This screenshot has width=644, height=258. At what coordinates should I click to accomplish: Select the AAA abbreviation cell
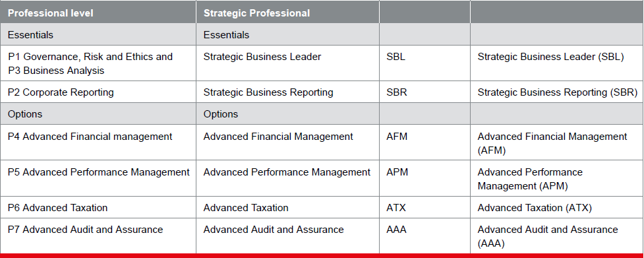[424, 236]
